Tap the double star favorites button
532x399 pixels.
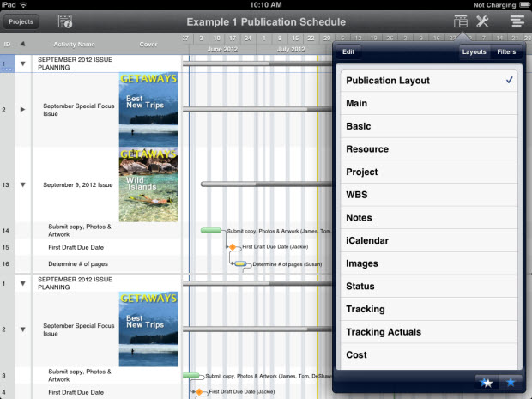[487, 382]
